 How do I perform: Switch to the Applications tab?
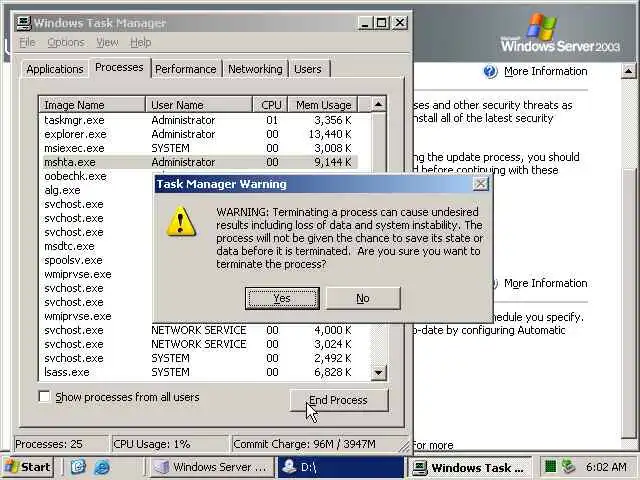click(x=55, y=69)
